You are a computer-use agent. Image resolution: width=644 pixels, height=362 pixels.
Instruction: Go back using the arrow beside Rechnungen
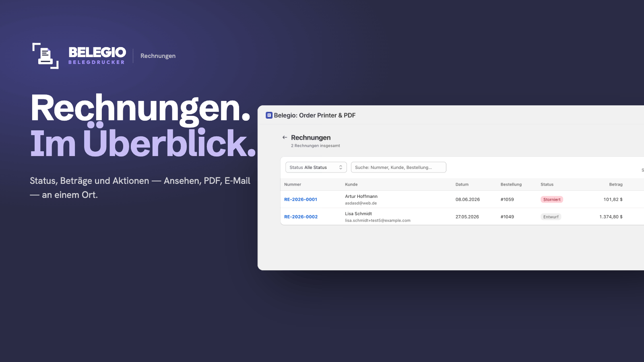tap(285, 138)
